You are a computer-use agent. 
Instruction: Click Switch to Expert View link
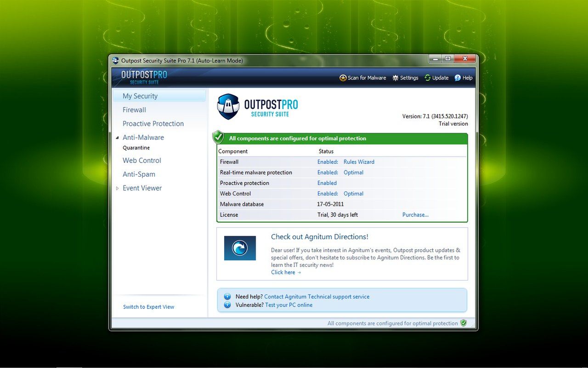coord(149,307)
